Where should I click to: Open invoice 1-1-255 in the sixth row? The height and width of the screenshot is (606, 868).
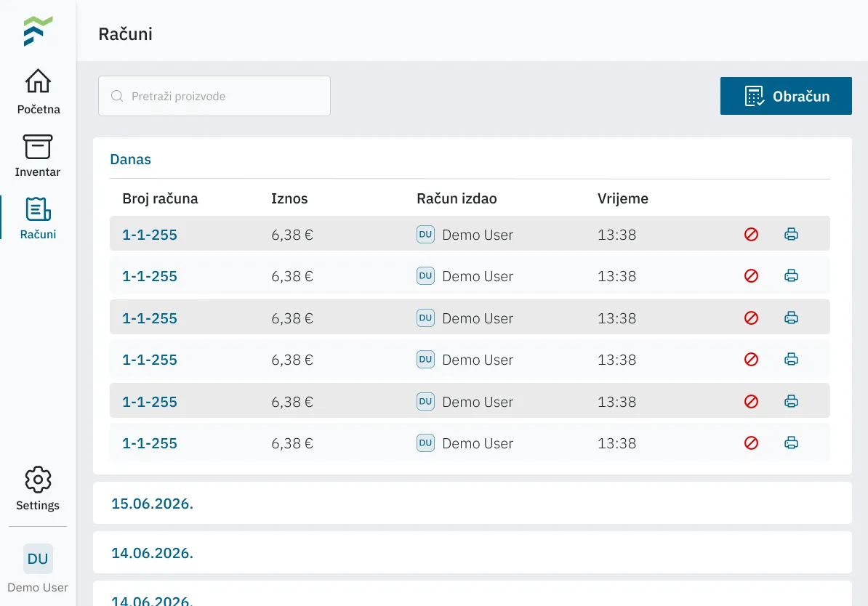point(150,443)
